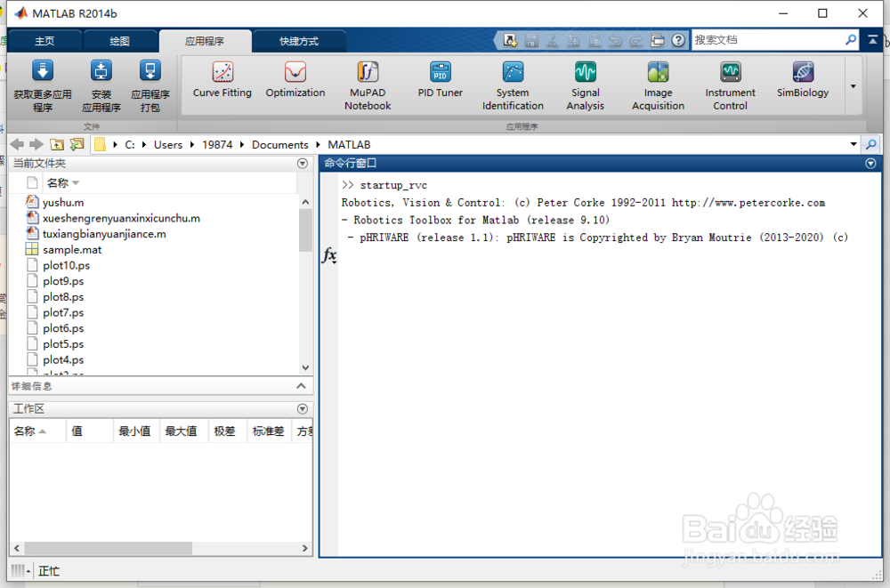Select the sample.mat file
This screenshot has width=890, height=588.
72,250
